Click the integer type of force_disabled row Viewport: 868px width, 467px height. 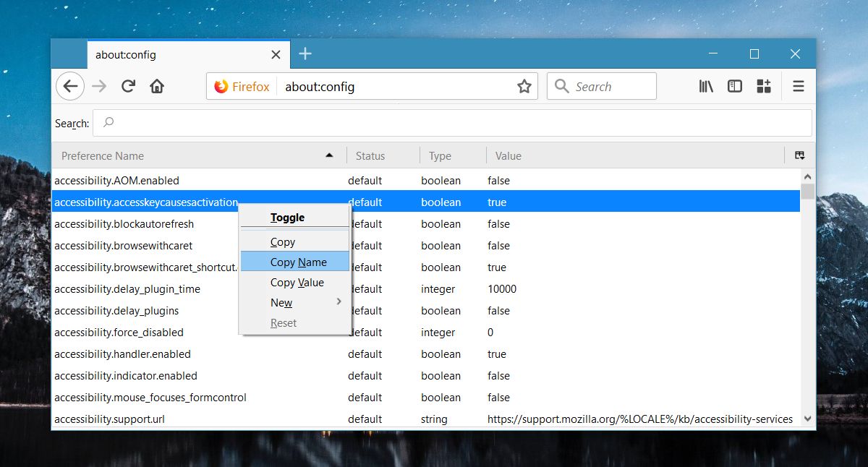point(438,333)
